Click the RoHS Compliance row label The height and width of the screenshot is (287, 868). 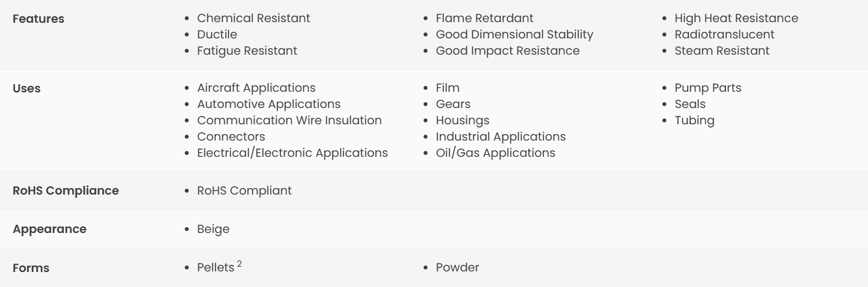pos(66,191)
